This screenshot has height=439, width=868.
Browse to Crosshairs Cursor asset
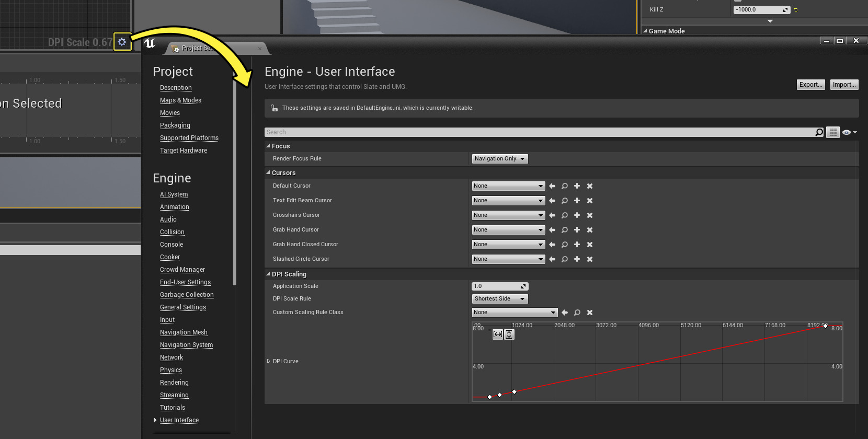[x=565, y=215]
